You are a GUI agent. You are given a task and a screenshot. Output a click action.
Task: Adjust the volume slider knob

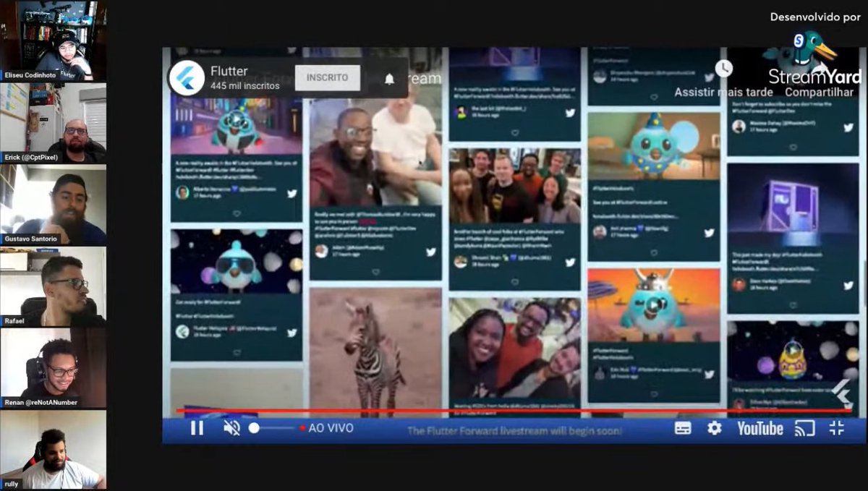click(x=254, y=428)
